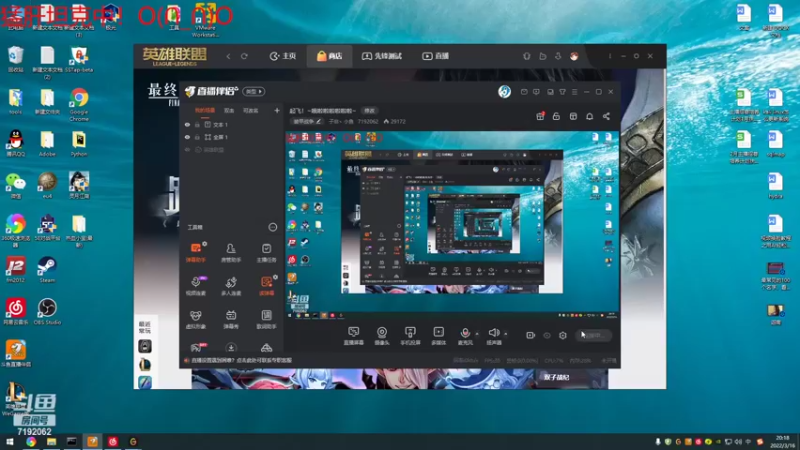
Task: Add a 直播屏幕 screen-capture source
Action: (x=354, y=336)
